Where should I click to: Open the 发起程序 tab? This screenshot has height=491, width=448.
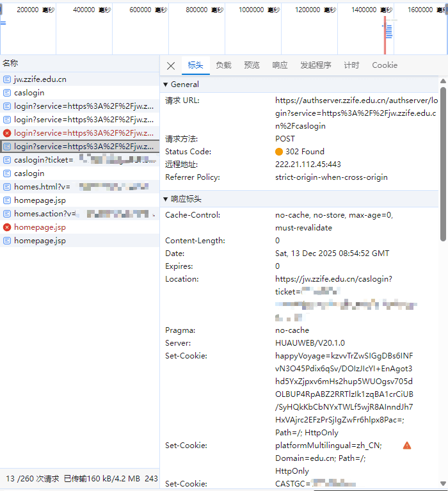click(316, 65)
